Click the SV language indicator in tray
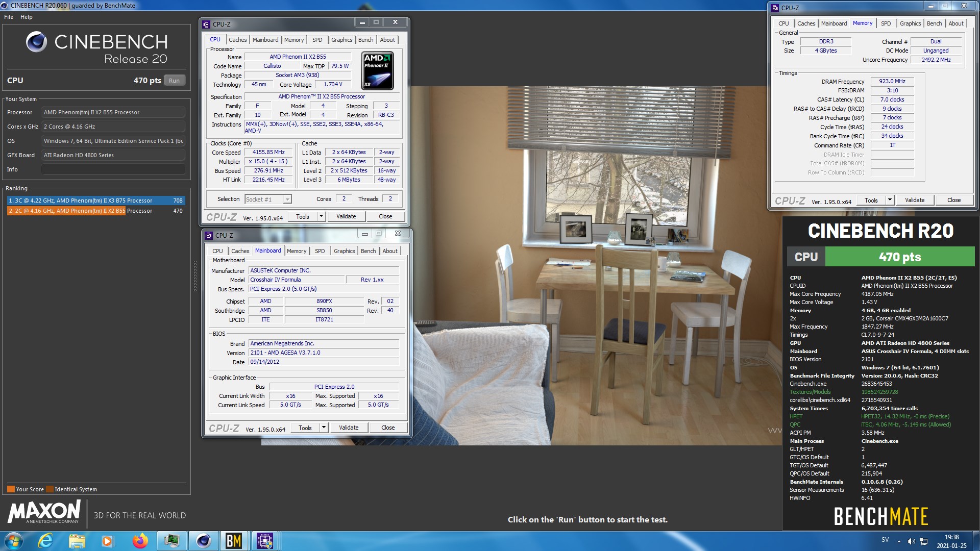Viewport: 980px width, 551px height. tap(885, 540)
